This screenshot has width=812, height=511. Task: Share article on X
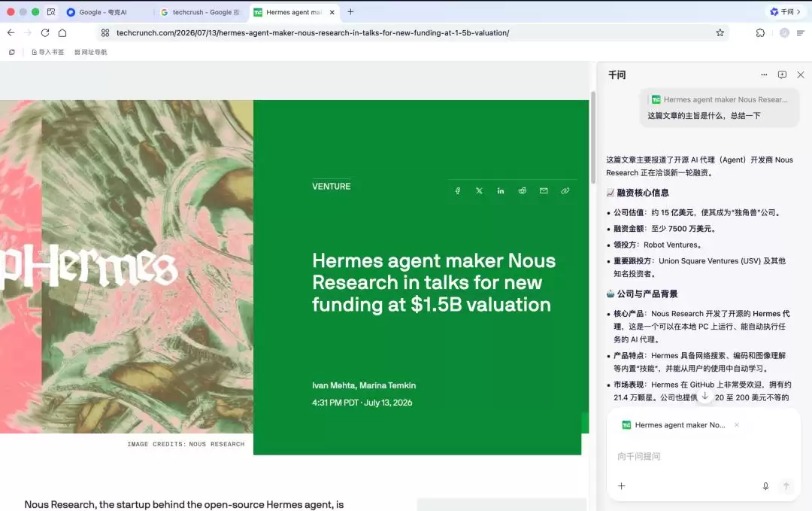pos(479,190)
